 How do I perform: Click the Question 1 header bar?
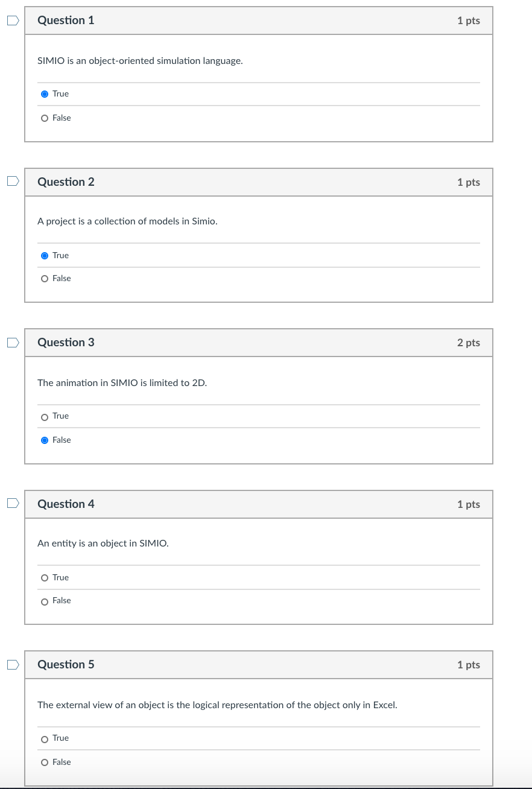point(258,20)
